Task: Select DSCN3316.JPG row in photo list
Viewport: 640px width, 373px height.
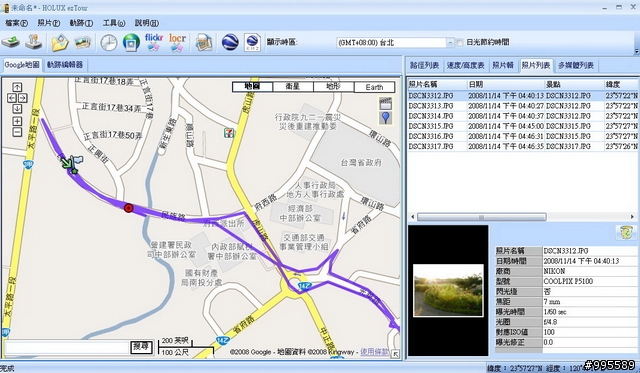Action: click(x=522, y=136)
